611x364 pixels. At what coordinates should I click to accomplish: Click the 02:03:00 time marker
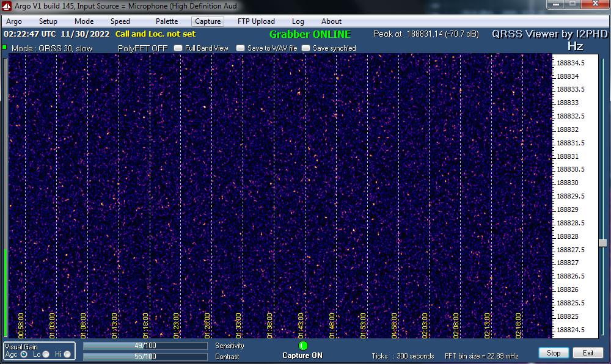coord(425,326)
